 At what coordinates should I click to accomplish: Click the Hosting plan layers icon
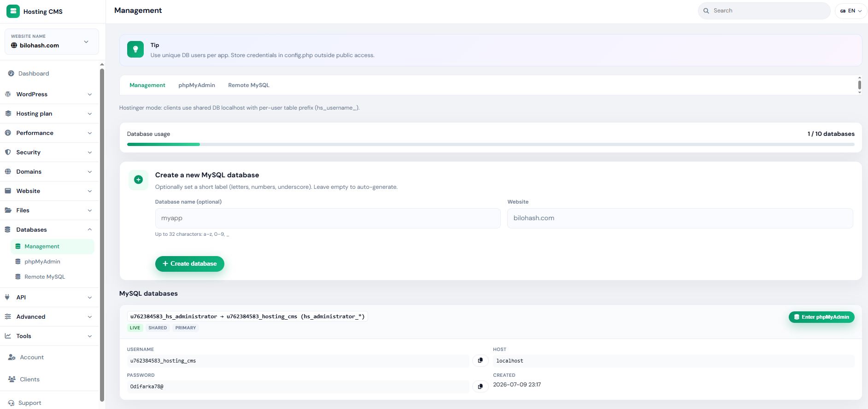point(8,113)
